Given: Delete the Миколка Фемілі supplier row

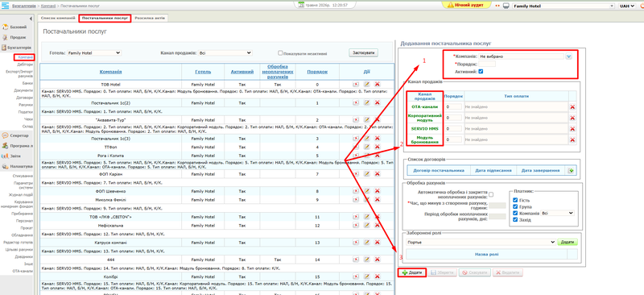Looking at the screenshot, I should [377, 200].
